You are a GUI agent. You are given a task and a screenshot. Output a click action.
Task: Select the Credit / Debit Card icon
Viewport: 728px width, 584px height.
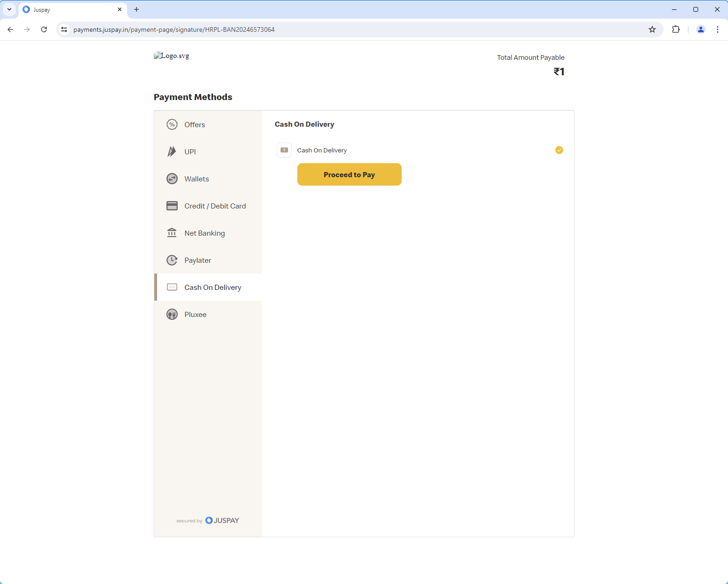coord(172,206)
